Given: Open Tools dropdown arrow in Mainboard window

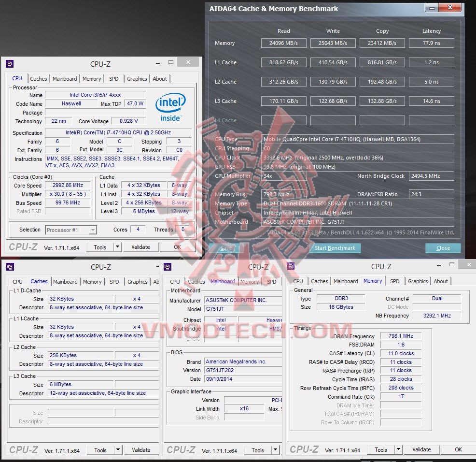Looking at the screenshot, I should (275, 449).
